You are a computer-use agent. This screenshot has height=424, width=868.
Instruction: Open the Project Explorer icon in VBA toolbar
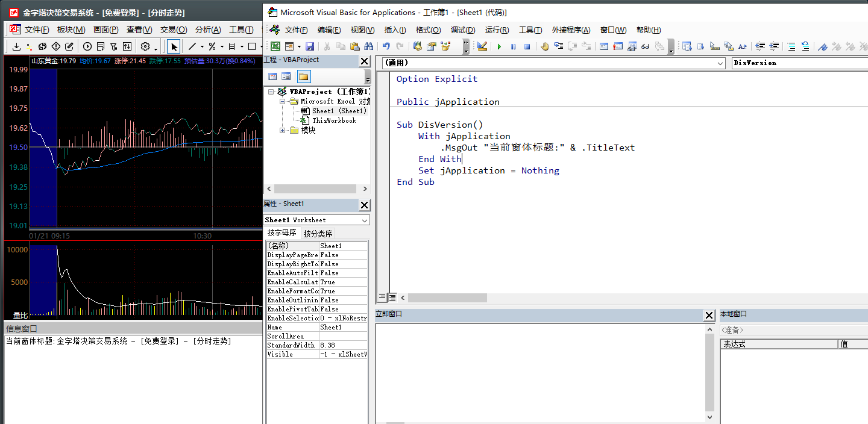tap(418, 46)
